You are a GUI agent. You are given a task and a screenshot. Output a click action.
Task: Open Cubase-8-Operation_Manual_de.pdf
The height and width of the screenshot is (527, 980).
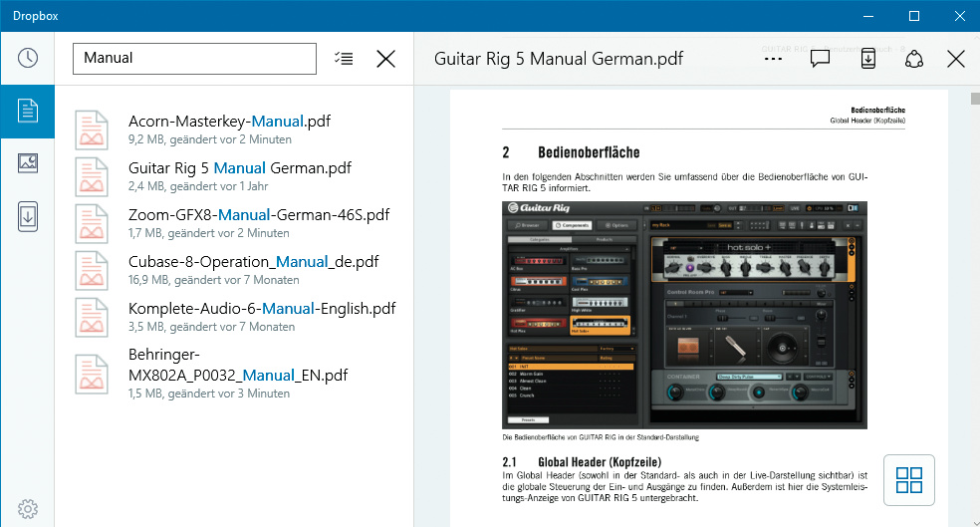click(253, 262)
